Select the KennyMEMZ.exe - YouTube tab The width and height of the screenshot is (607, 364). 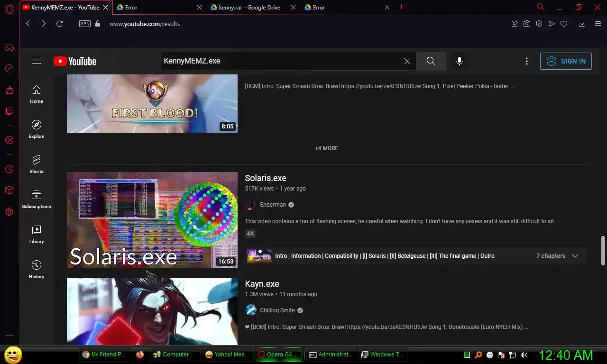coord(65,8)
